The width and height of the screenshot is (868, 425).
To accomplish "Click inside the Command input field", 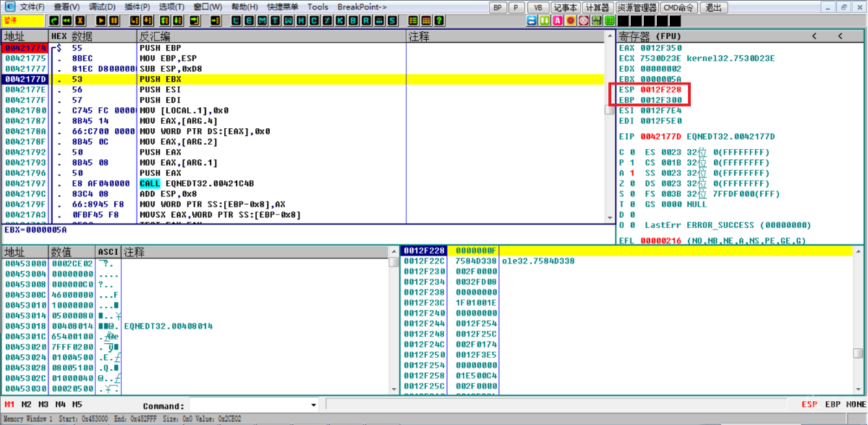I will [x=249, y=405].
